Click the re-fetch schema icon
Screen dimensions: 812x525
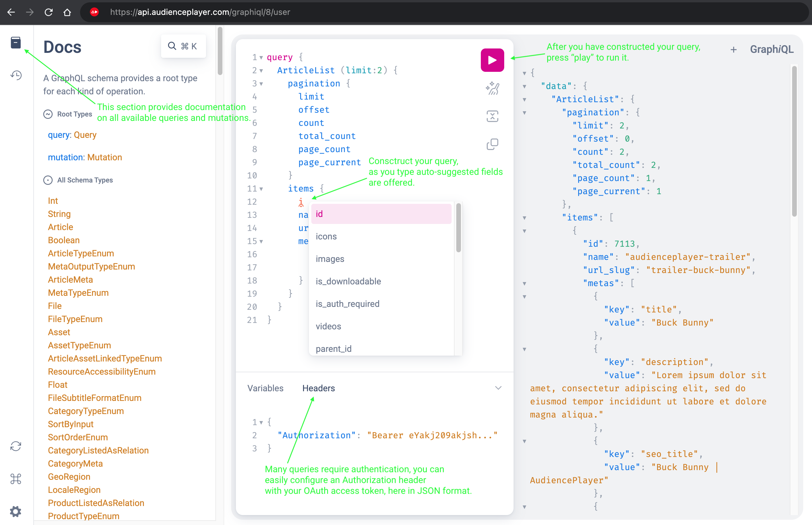[x=16, y=446]
